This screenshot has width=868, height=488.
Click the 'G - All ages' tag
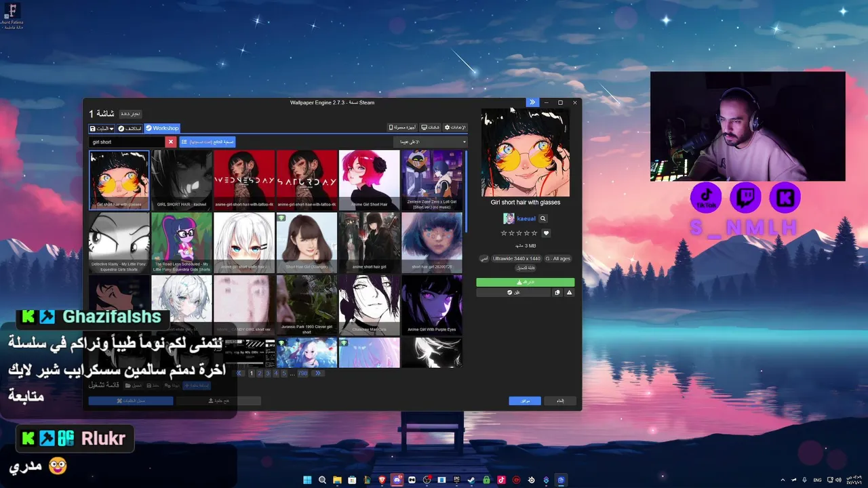point(558,259)
